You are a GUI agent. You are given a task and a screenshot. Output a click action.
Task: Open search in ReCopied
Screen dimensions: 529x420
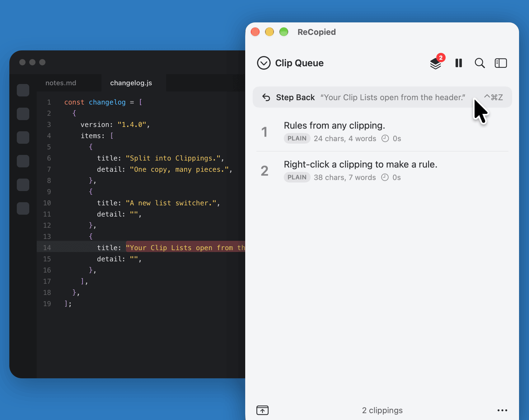(480, 63)
